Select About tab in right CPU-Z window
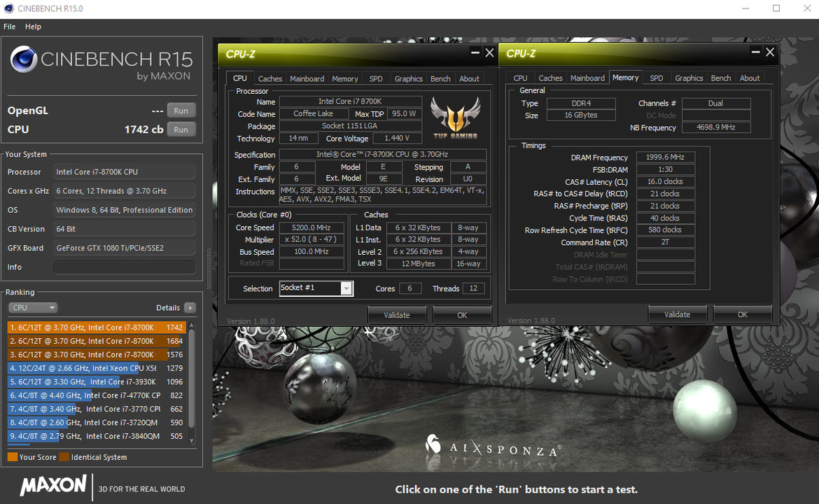 (750, 78)
